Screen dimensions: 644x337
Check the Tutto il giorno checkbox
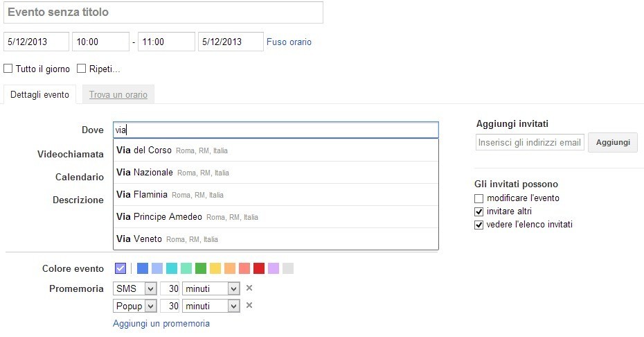pyautogui.click(x=8, y=69)
